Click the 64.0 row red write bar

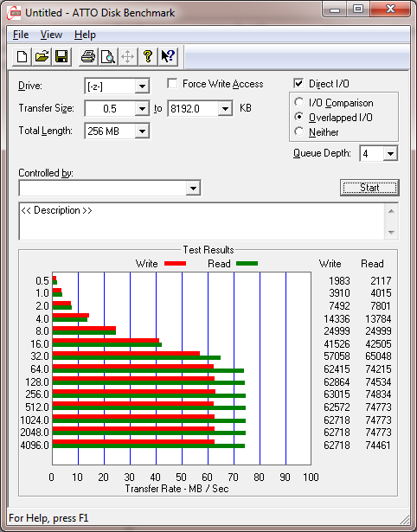133,367
